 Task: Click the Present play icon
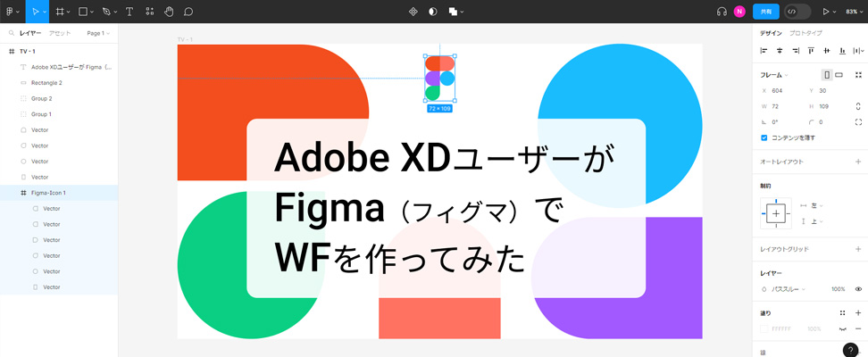[x=825, y=11]
